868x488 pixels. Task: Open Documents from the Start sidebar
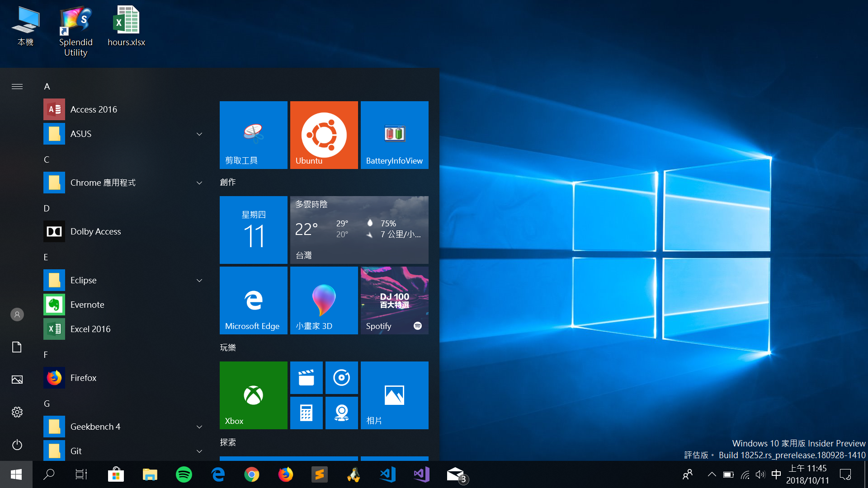17,347
